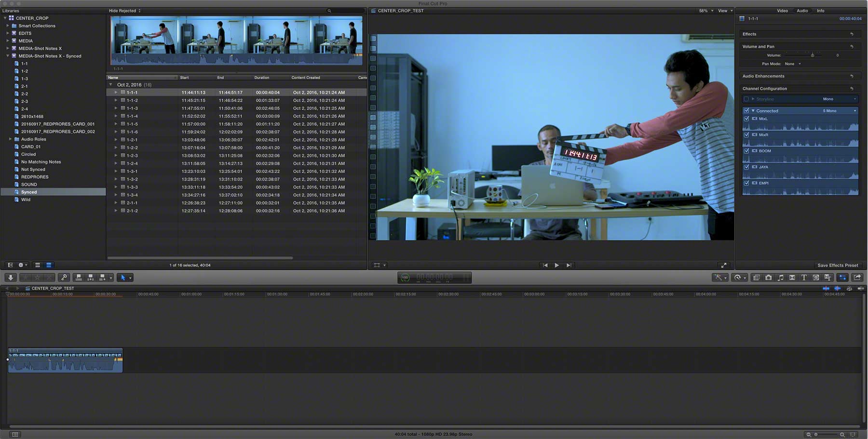868x439 pixels.
Task: Select the arrow Select tool
Action: click(123, 278)
